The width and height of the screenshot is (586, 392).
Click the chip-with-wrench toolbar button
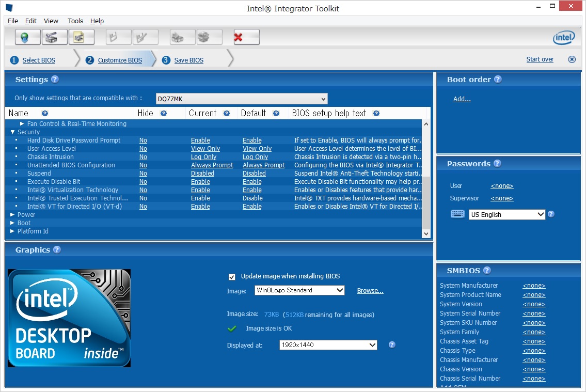coord(55,37)
